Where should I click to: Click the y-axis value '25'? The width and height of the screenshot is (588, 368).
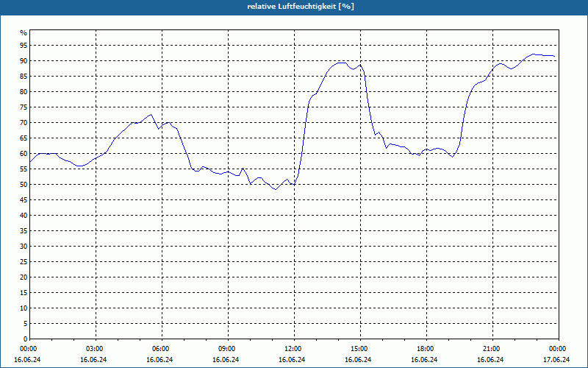(x=24, y=262)
